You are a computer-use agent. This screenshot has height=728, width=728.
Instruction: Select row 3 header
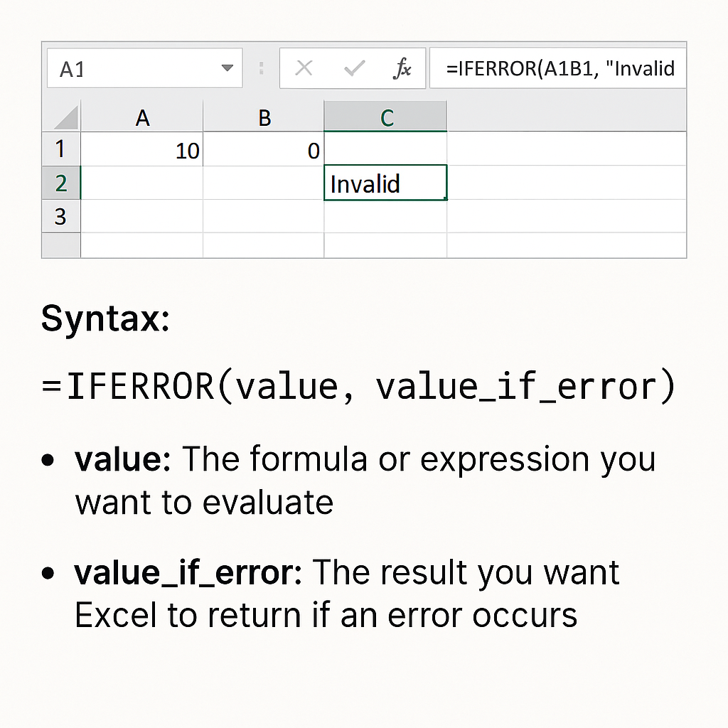60,216
